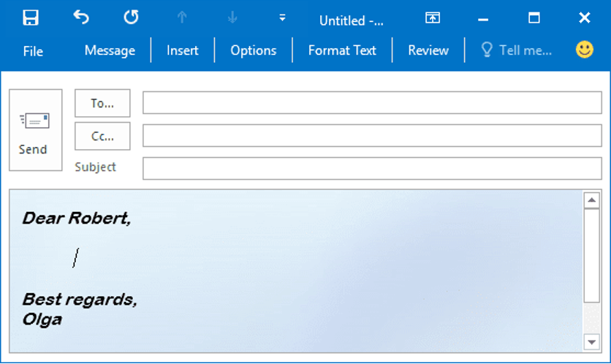This screenshot has width=611, height=364.
Task: Open the Format Text tab
Action: 342,50
